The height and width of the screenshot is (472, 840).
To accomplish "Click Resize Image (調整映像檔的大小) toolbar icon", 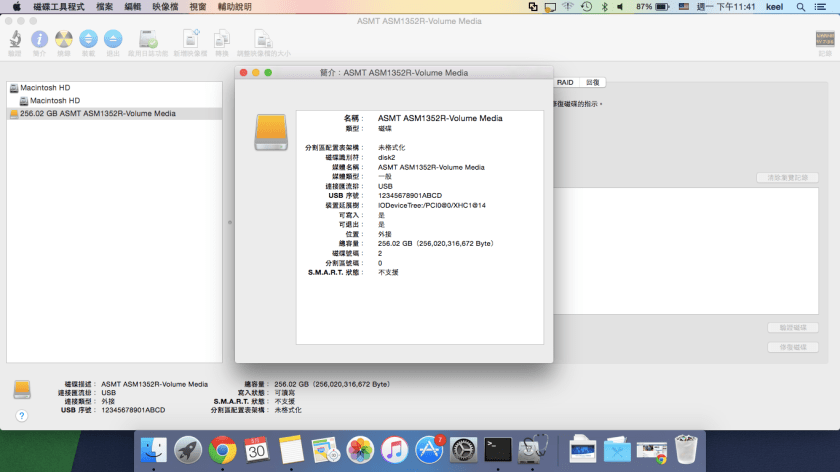I will [263, 40].
